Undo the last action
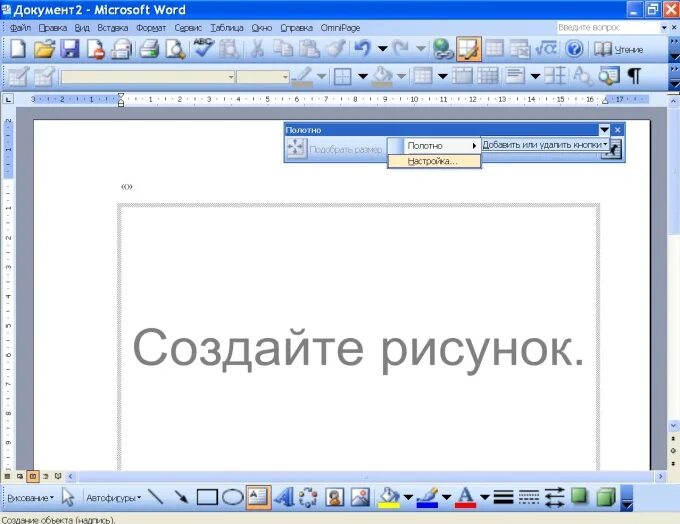680x524 pixels. pos(363,49)
